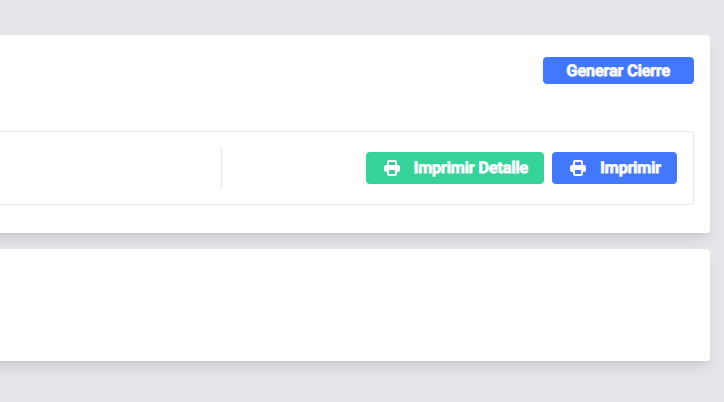Image resolution: width=724 pixels, height=402 pixels.
Task: Click the gray margin right of the cards
Action: [x=717, y=200]
